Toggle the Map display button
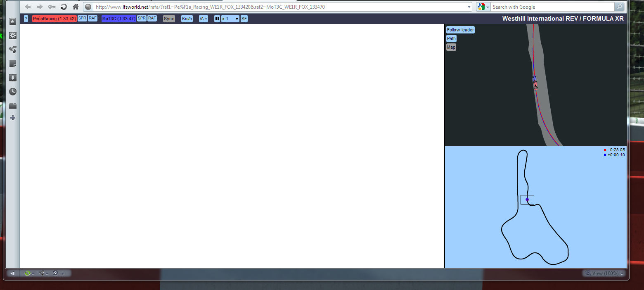 451,47
